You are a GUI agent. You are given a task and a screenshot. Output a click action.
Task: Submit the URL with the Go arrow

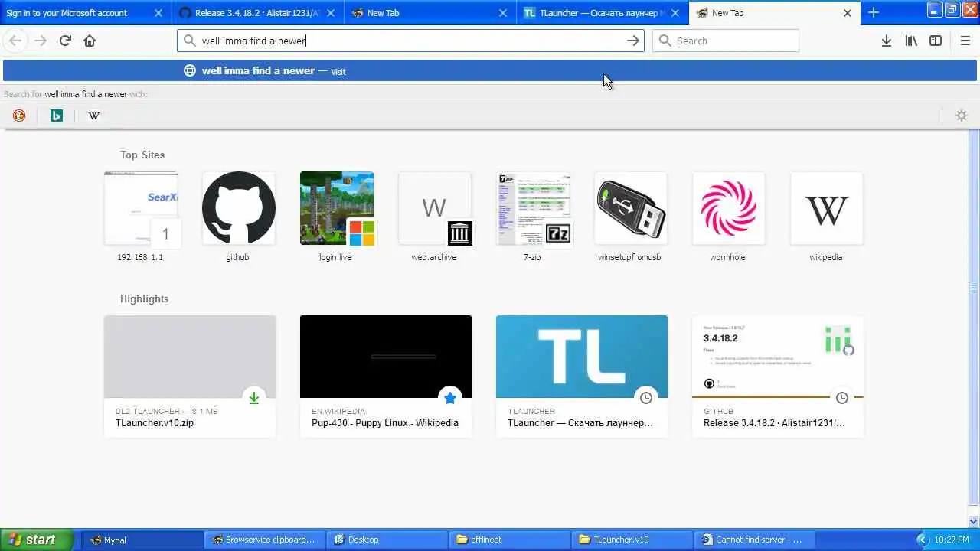(x=633, y=41)
